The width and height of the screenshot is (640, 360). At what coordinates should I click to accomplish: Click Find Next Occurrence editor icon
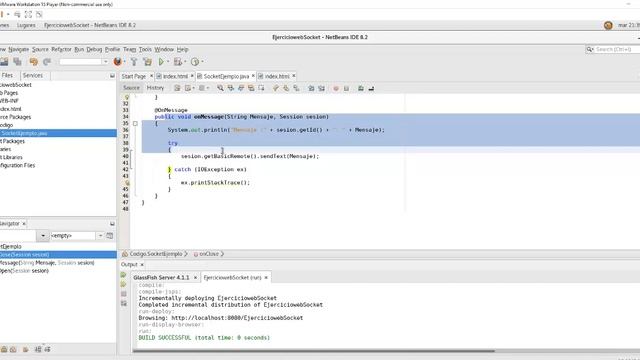tap(241, 88)
